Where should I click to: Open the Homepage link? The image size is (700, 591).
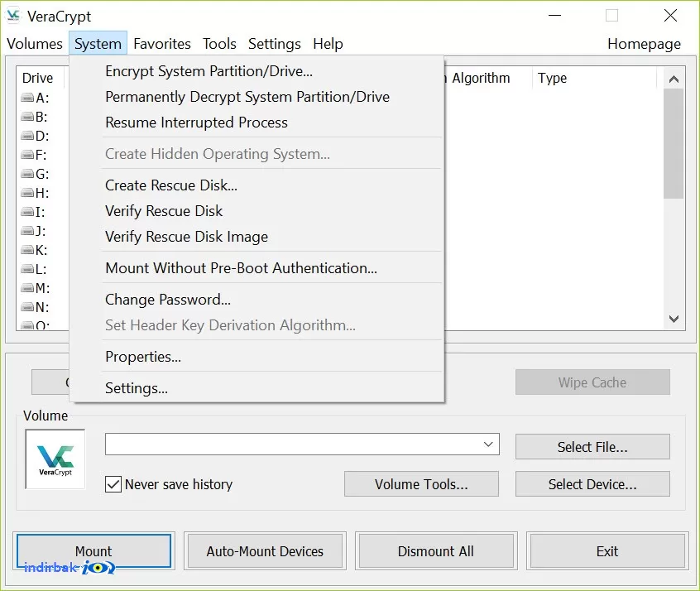point(644,44)
